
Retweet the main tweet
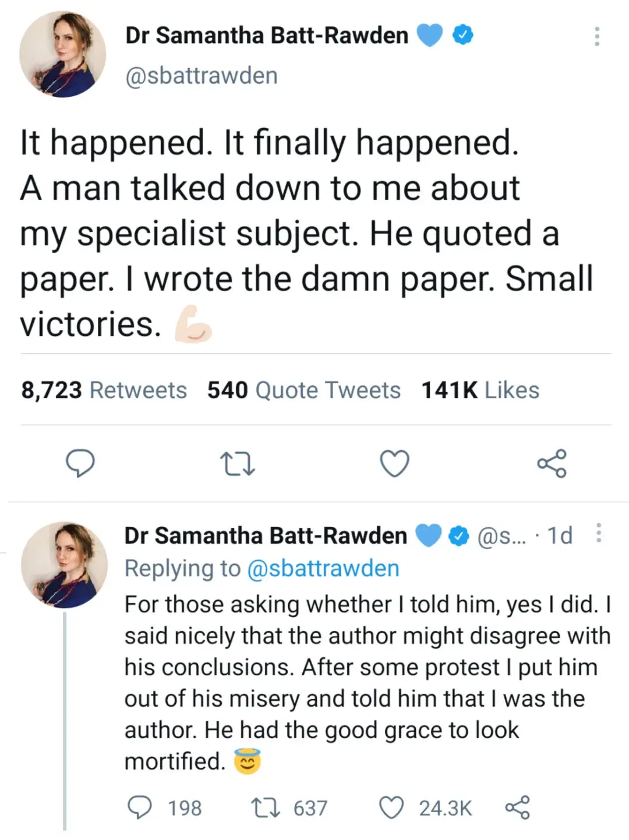(238, 464)
